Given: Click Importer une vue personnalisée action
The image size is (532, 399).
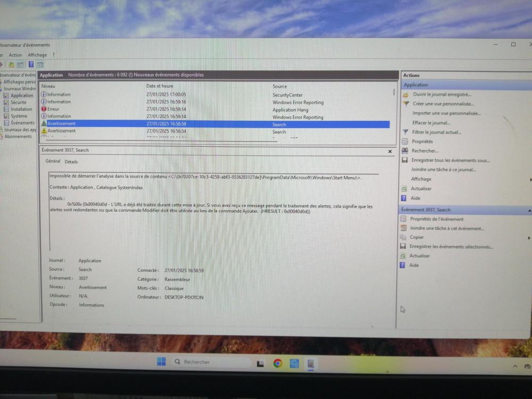Looking at the screenshot, I should tap(446, 113).
